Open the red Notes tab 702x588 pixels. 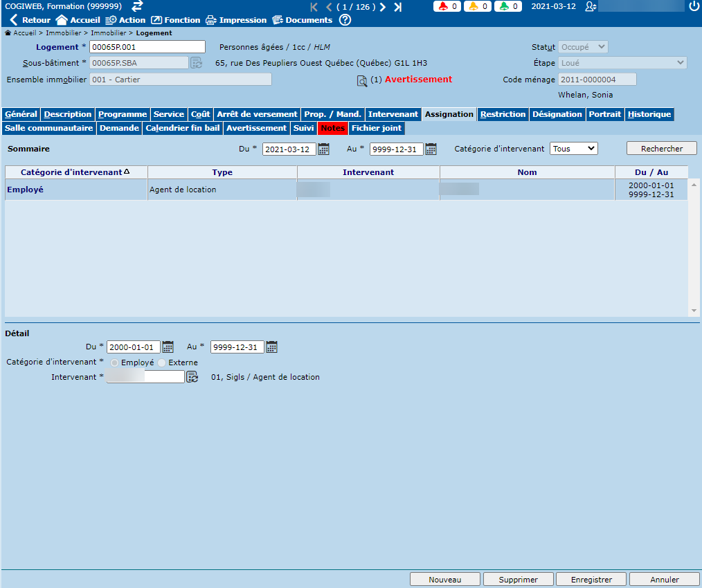point(332,128)
